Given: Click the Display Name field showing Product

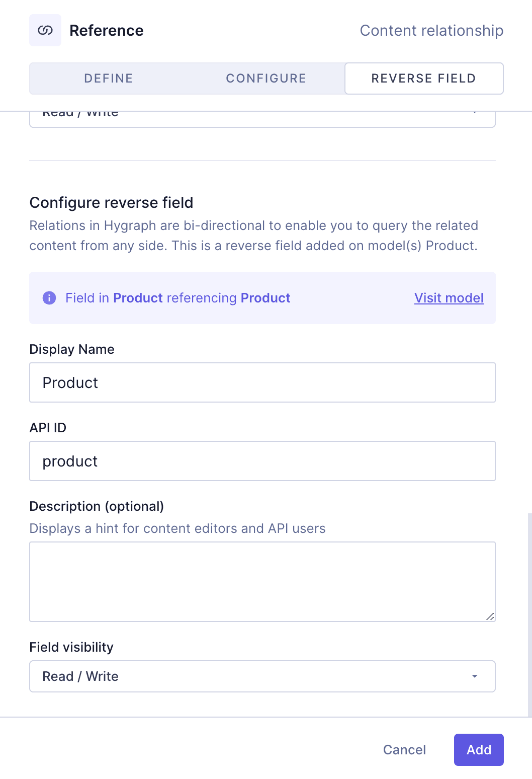Looking at the screenshot, I should 262,382.
